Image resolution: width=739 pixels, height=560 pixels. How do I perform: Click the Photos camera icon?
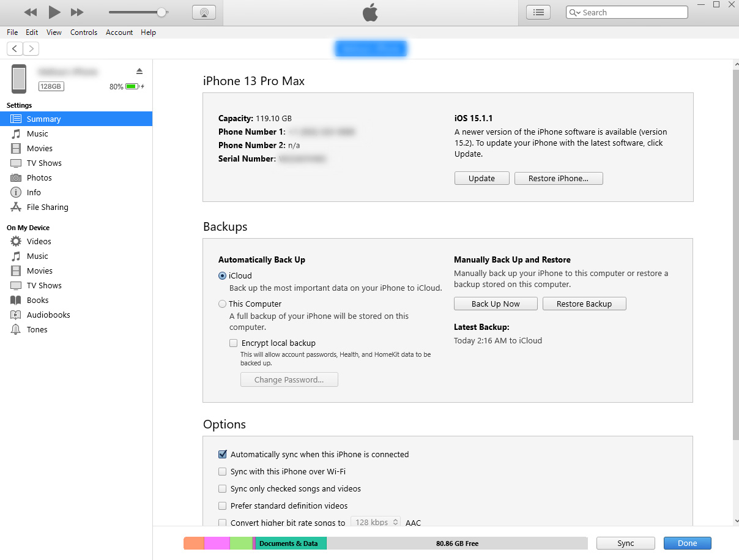[x=16, y=178]
